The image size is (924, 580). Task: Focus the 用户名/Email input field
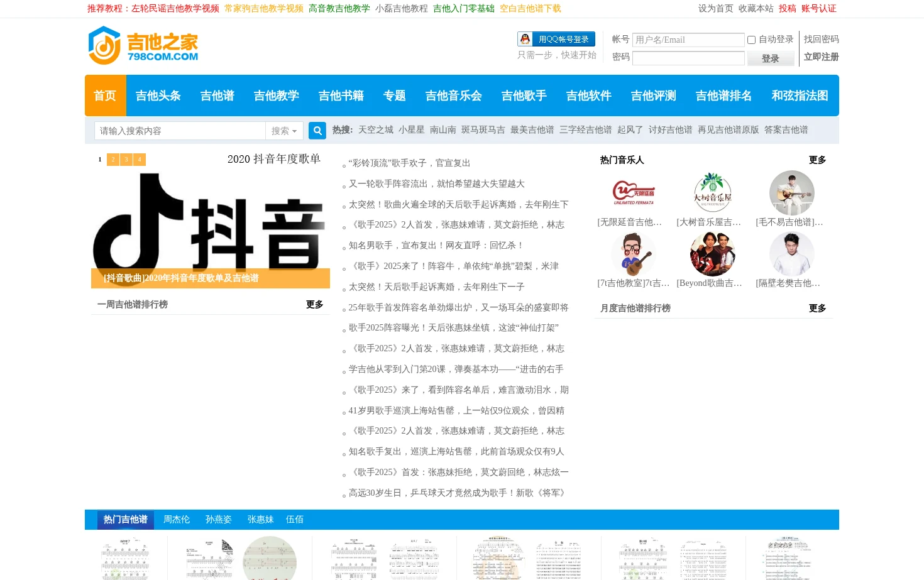point(688,40)
